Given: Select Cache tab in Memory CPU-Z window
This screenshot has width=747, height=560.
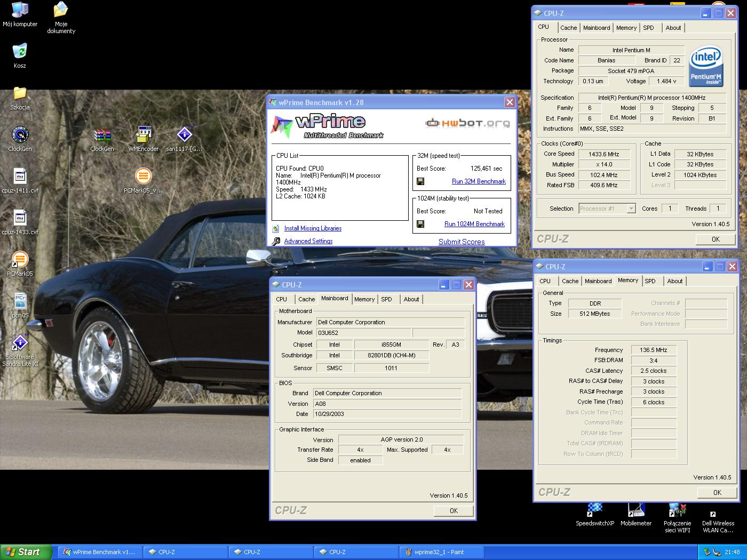Looking at the screenshot, I should coord(570,281).
